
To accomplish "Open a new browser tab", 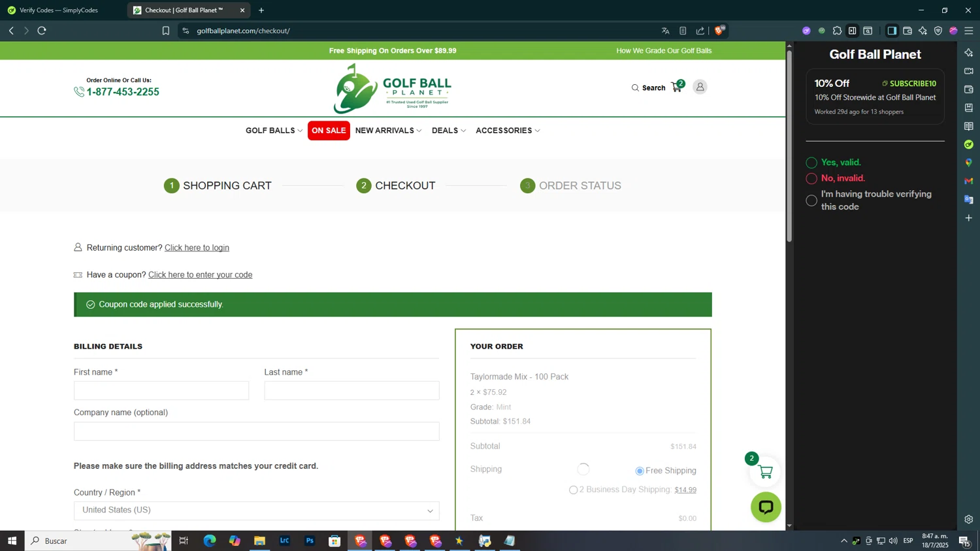I will (x=261, y=10).
